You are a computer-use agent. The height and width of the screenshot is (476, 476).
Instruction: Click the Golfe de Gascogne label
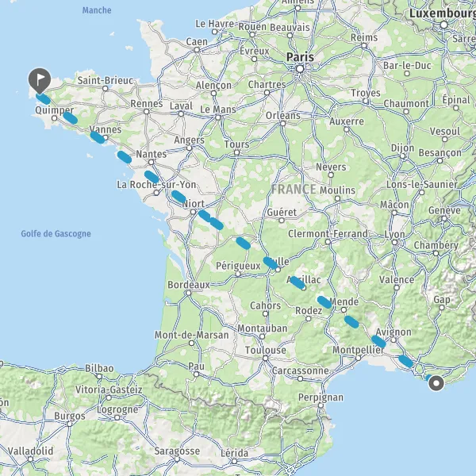coord(56,234)
